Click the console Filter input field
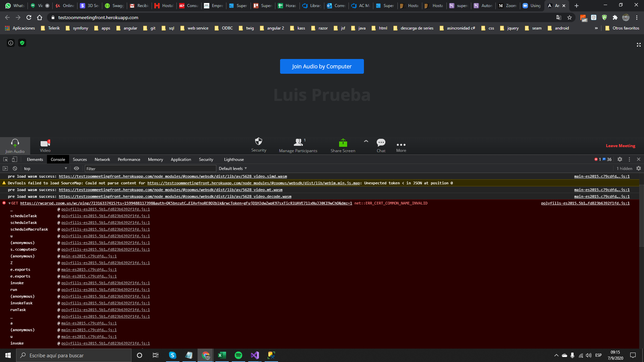The width and height of the screenshot is (644, 362). [150, 169]
